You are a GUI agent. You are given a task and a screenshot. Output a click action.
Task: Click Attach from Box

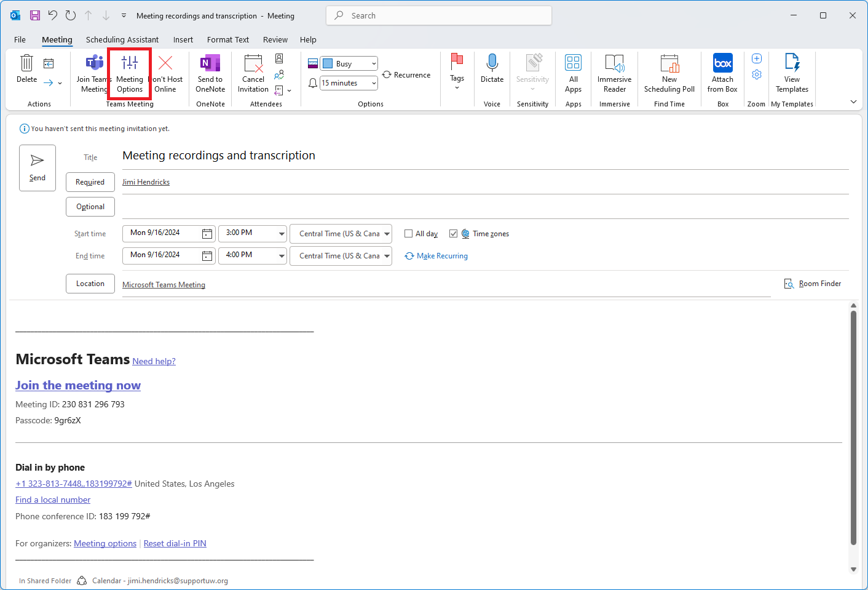pyautogui.click(x=722, y=74)
